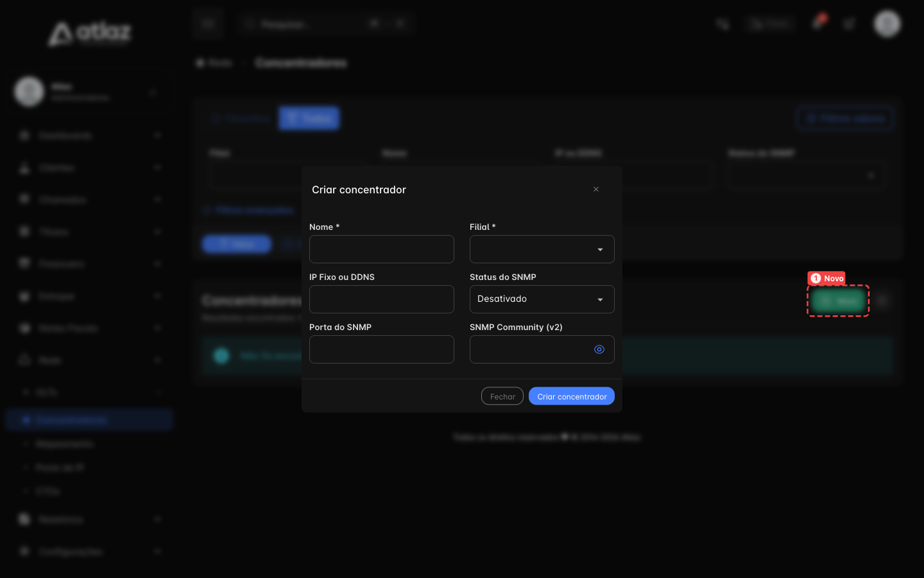Click the atlaz logo in sidebar
The width and height of the screenshot is (924, 578).
point(90,33)
